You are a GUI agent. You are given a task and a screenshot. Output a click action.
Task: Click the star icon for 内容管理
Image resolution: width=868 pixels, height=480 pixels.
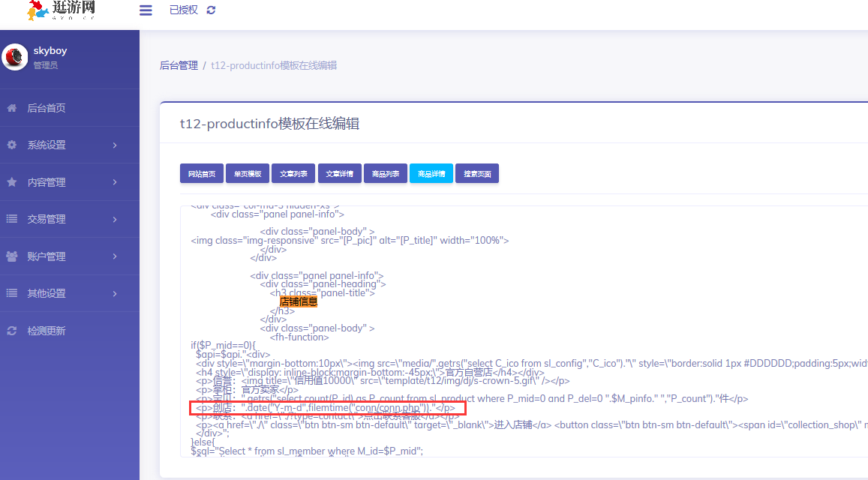click(12, 182)
